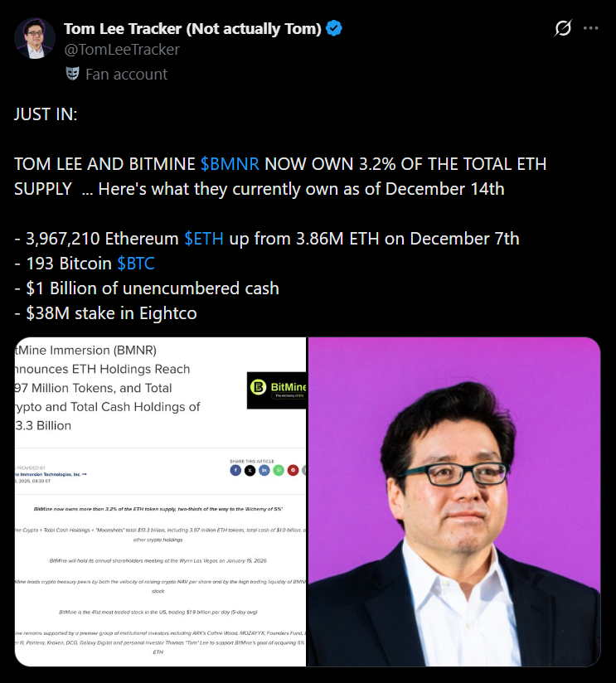Open the $BTC cashtag link

[x=136, y=264]
